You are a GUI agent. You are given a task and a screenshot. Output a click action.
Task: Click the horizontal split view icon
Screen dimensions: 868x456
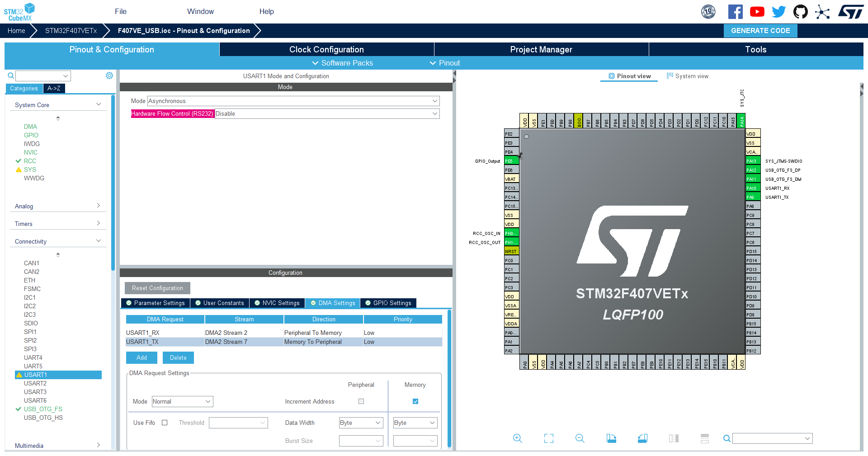click(705, 438)
